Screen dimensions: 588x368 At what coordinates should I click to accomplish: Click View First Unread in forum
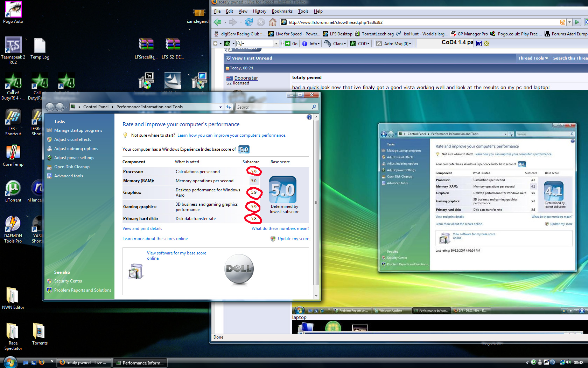pyautogui.click(x=252, y=58)
